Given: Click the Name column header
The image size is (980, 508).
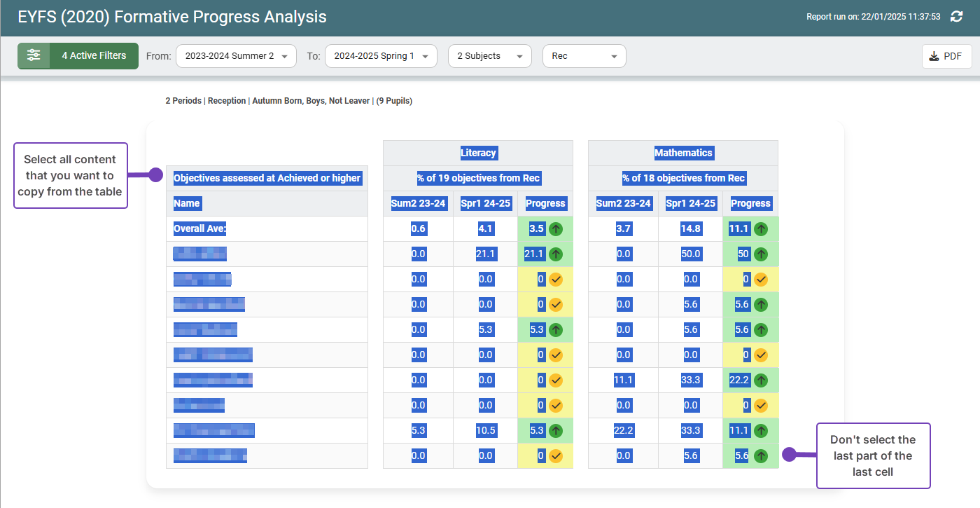Looking at the screenshot, I should click(187, 203).
